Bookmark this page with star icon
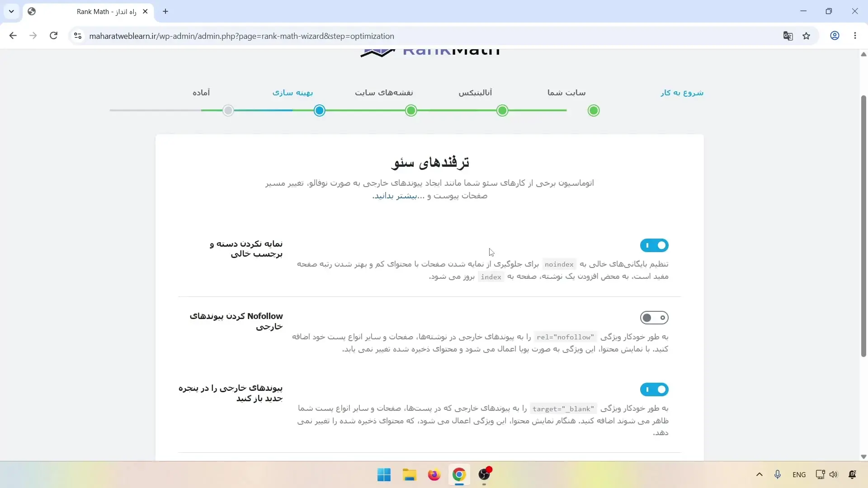868x488 pixels. [807, 36]
